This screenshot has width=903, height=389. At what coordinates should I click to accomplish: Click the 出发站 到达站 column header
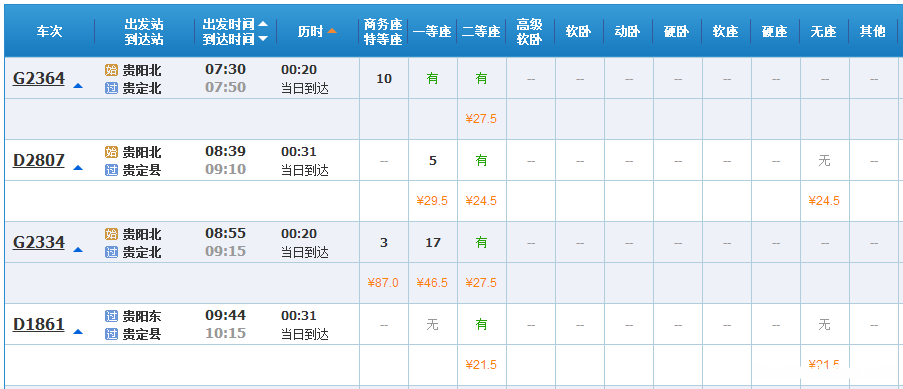[144, 32]
